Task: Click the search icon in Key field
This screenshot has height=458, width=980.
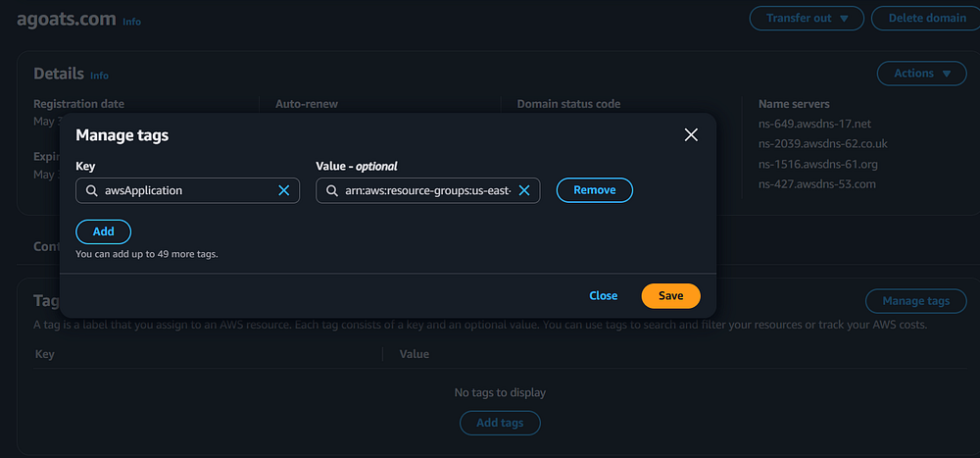Action: [x=91, y=190]
